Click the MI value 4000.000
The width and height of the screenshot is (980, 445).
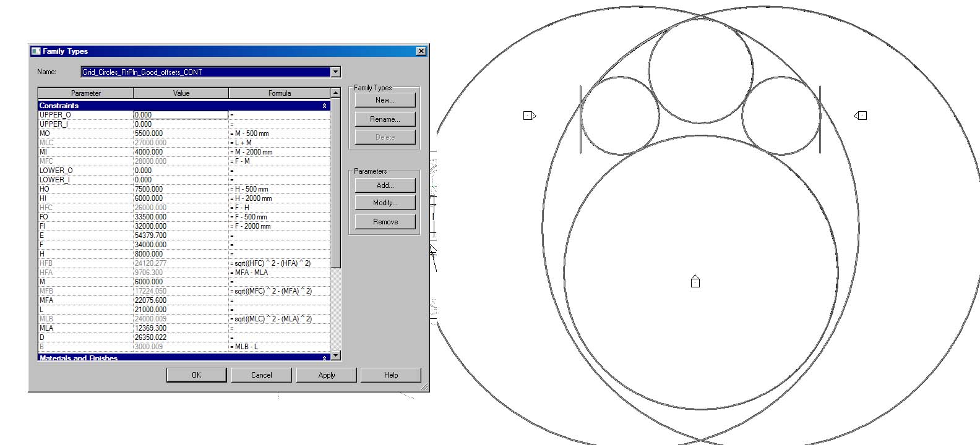[x=181, y=152]
